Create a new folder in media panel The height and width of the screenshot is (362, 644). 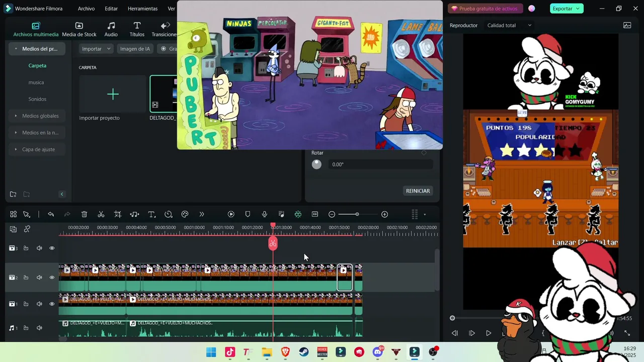point(13,194)
